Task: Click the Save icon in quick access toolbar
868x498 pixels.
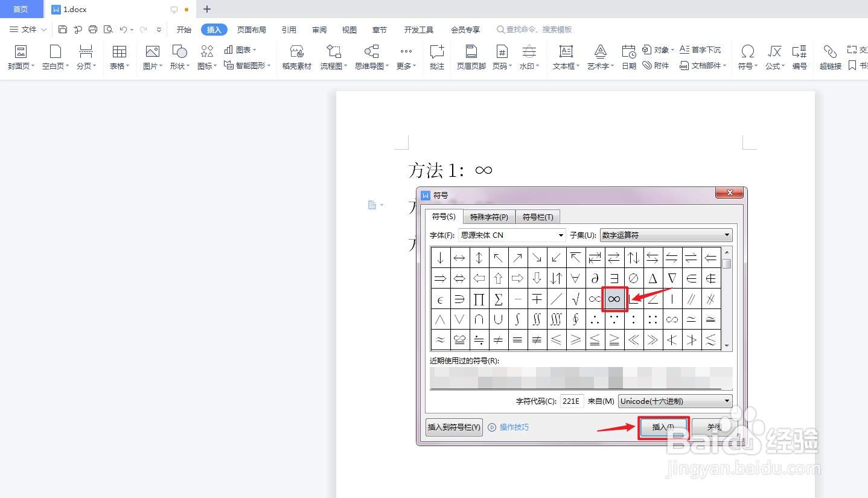Action: point(63,30)
